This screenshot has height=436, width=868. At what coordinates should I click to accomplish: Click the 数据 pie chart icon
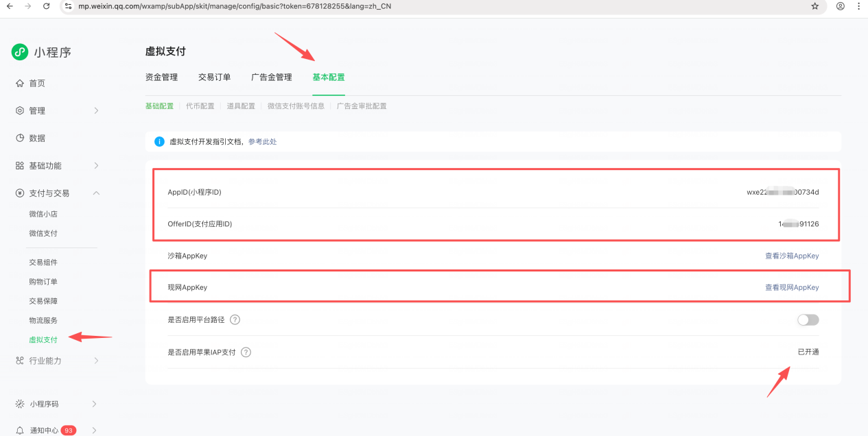pyautogui.click(x=20, y=138)
